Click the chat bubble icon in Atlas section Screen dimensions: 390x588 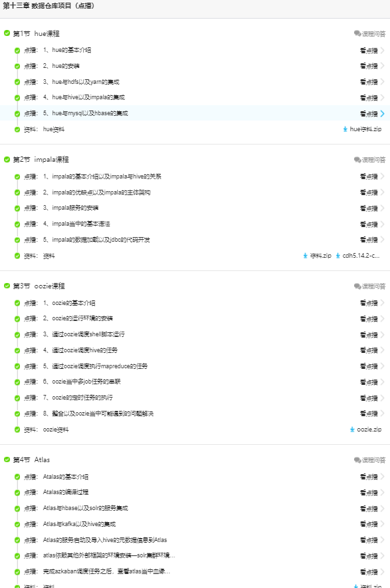(357, 459)
